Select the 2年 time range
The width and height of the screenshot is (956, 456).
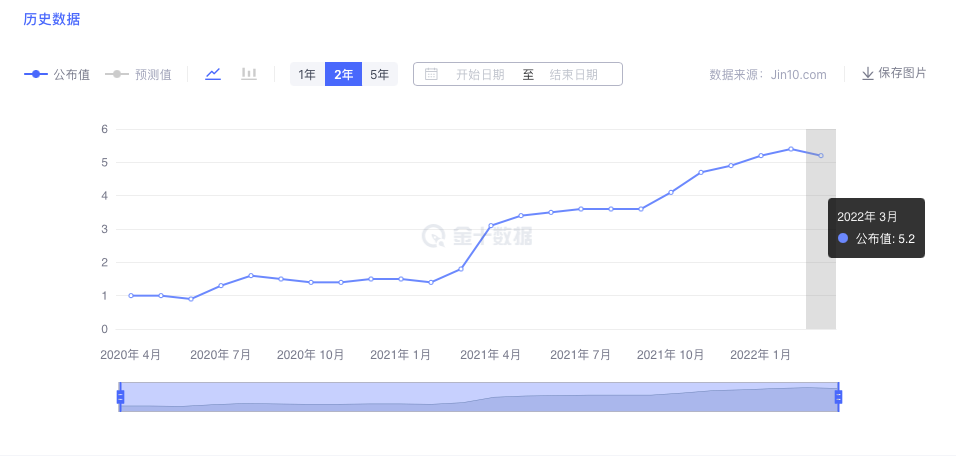pos(343,74)
